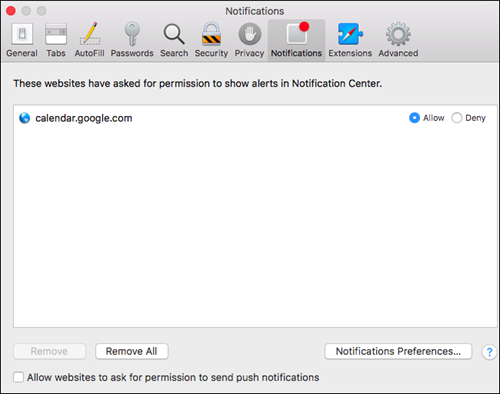Image resolution: width=500 pixels, height=394 pixels.
Task: Open Notifications Preferences button
Action: 398,351
